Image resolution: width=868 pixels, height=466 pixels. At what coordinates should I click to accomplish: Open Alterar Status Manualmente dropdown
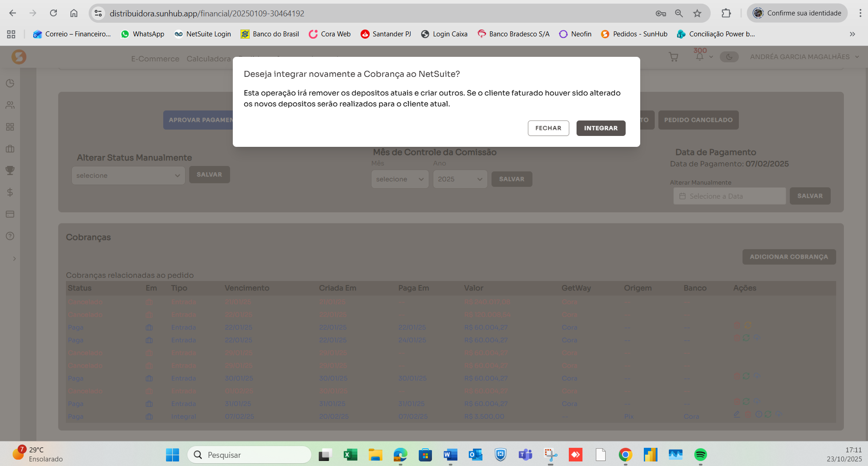[128, 175]
